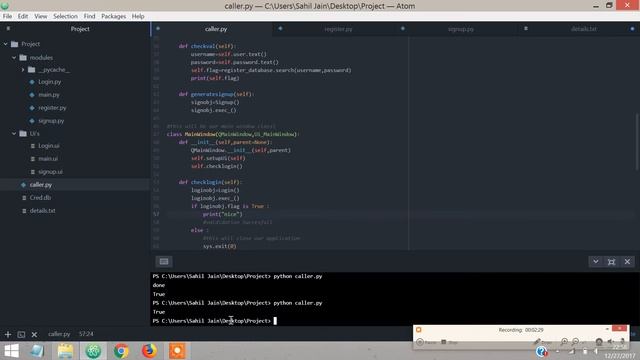Collapse the Project root folder chevron
640x360 pixels.
click(x=6, y=44)
